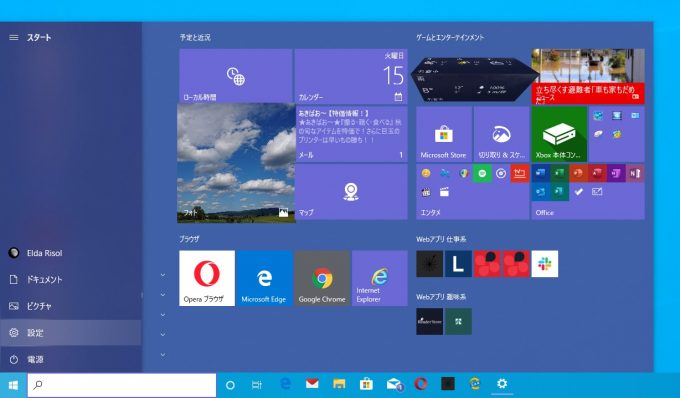Open Opera from the taskbar
This screenshot has height=398, width=680.
click(x=421, y=384)
